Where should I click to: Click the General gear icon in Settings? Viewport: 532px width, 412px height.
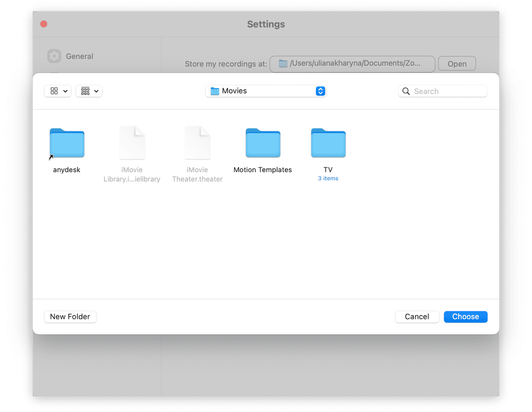click(54, 56)
